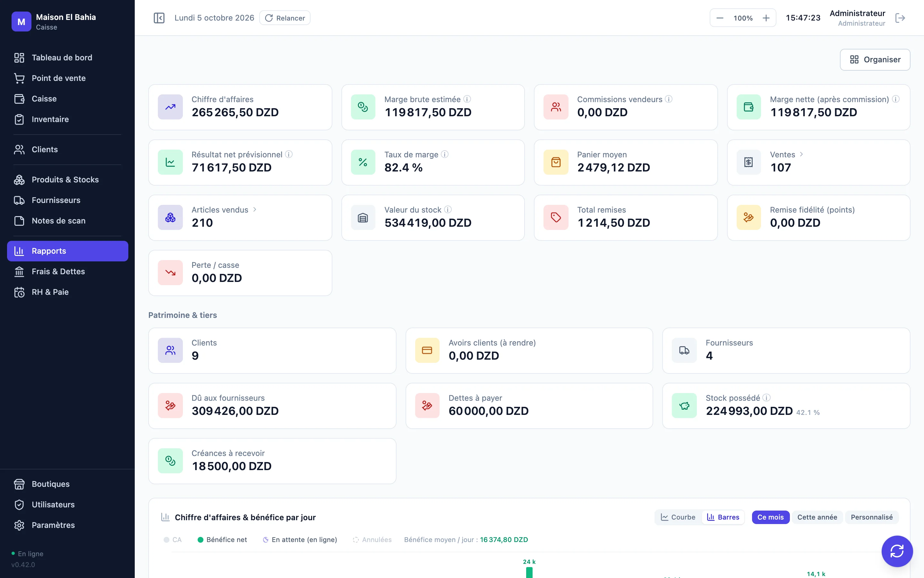Click the 24 k bar in chart
Screen dimensions: 924x578
pos(529,572)
